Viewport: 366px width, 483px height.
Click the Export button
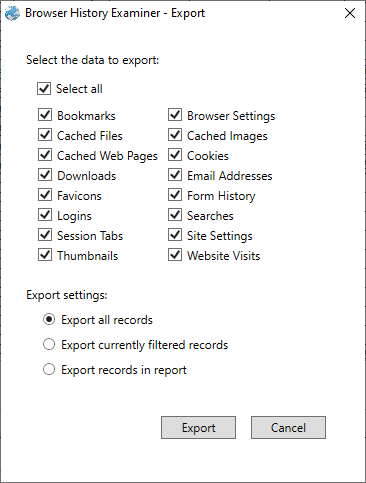pyautogui.click(x=198, y=427)
